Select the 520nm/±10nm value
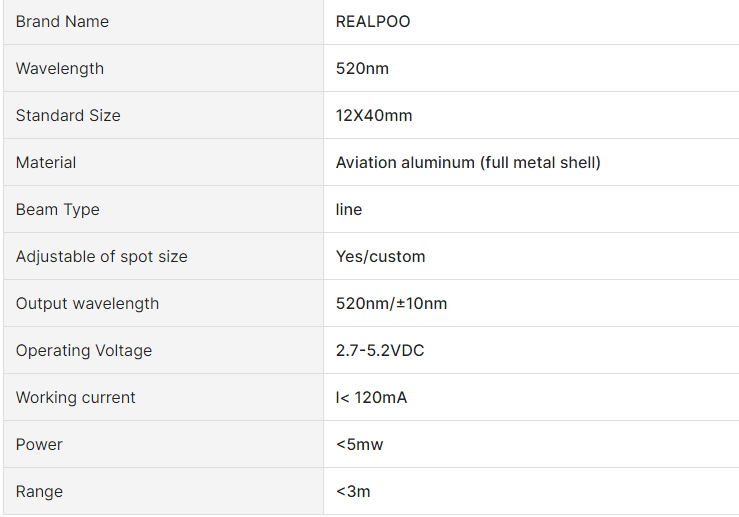Screen dimensions: 739x517 pos(392,304)
